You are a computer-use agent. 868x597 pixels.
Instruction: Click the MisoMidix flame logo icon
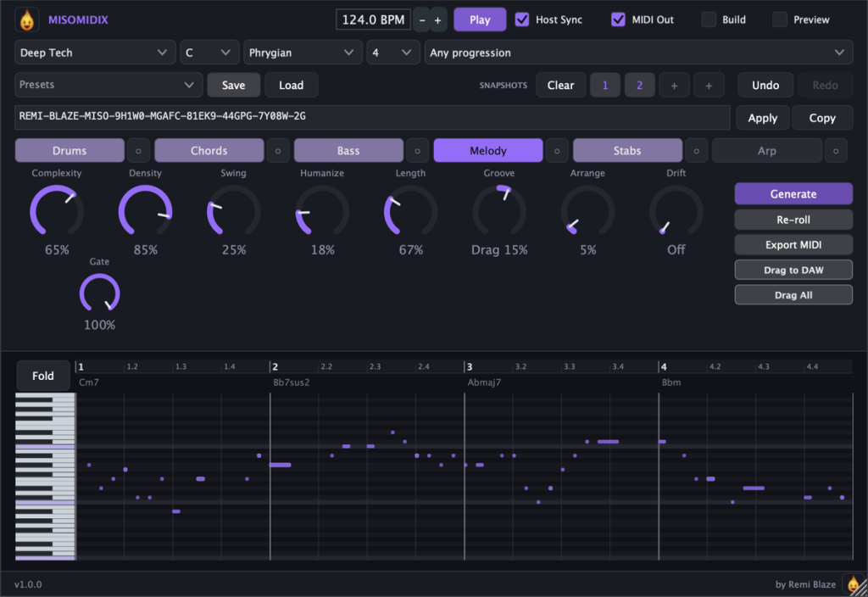pyautogui.click(x=26, y=20)
